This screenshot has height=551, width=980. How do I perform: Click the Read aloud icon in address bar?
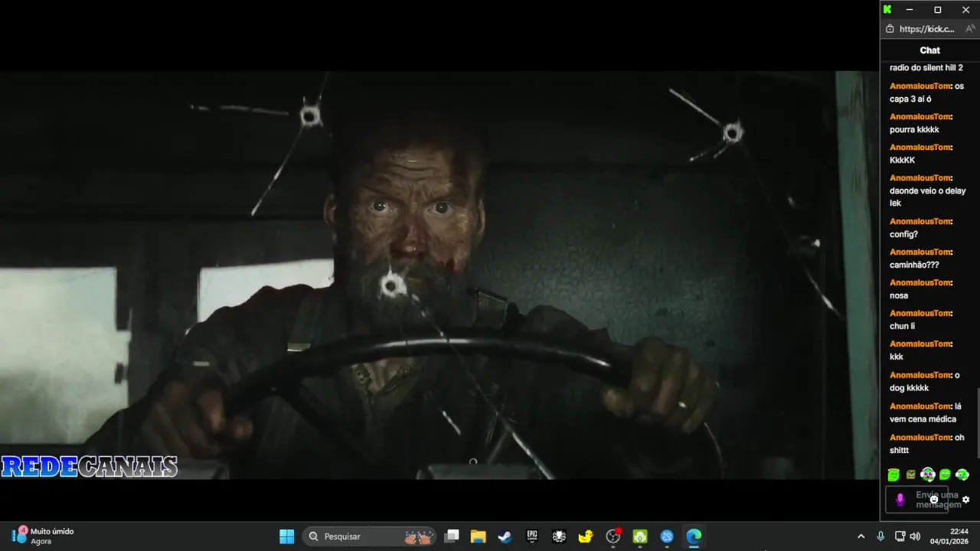coord(970,29)
